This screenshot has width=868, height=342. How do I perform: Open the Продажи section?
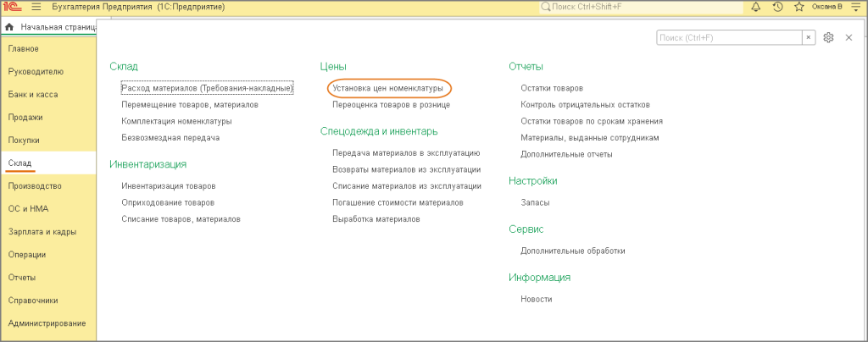pos(25,117)
